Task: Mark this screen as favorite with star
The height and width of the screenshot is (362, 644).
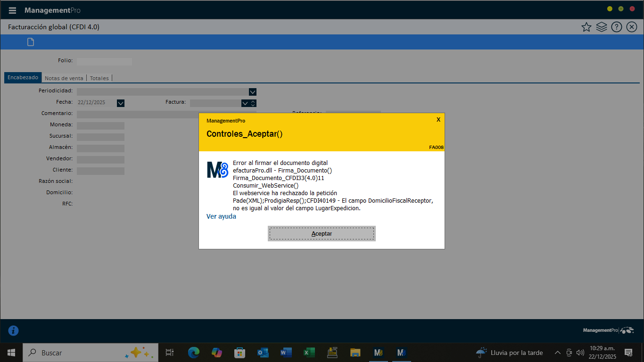Action: point(586,27)
